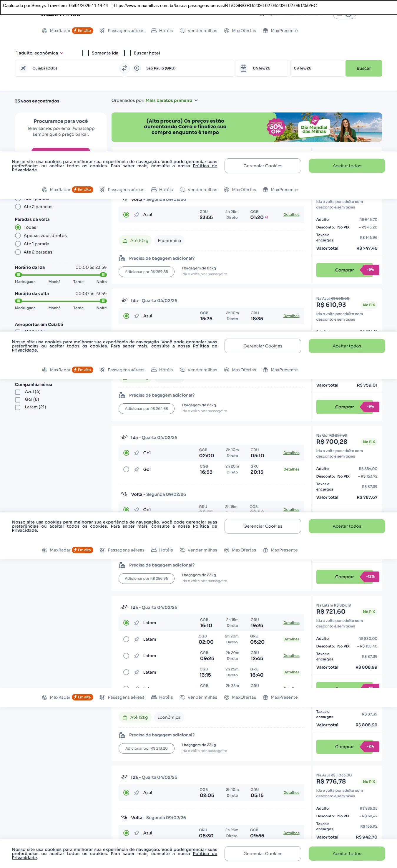Click the pin icon beside the Azul 15:25 flight
The height and width of the screenshot is (868, 397).
click(x=137, y=316)
